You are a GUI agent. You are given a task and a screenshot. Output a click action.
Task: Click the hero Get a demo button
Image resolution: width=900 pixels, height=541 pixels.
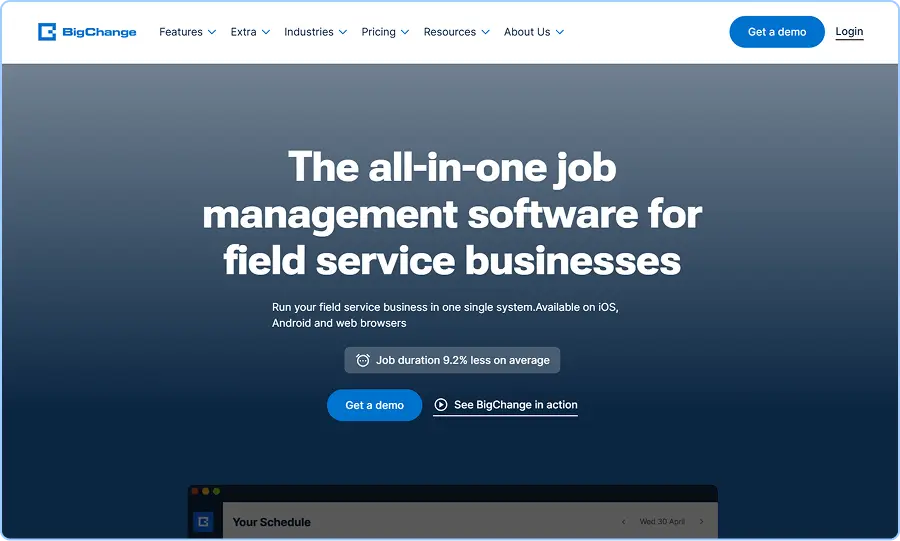[x=374, y=405]
